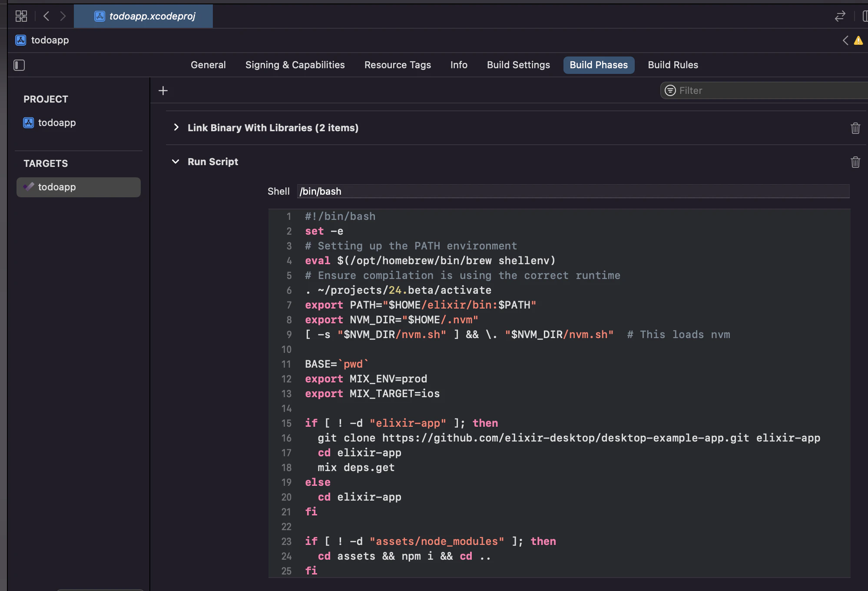Click the swap arrows icon at top right
Viewport: 868px width, 591px height.
[840, 16]
